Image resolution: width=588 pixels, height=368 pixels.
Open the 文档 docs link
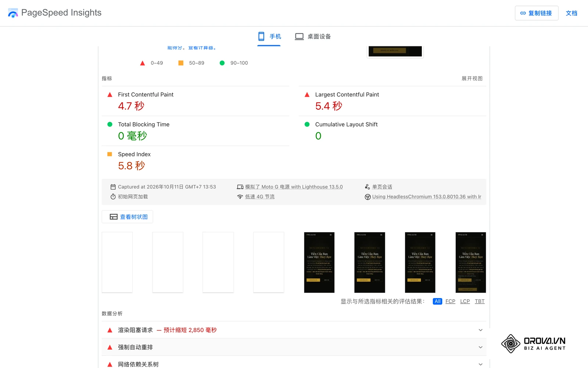click(571, 13)
